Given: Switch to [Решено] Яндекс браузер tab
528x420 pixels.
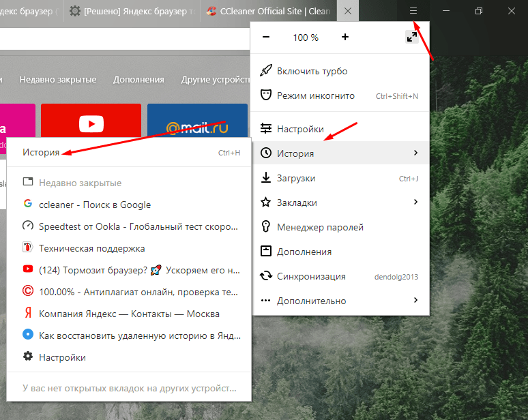Looking at the screenshot, I should (132, 11).
